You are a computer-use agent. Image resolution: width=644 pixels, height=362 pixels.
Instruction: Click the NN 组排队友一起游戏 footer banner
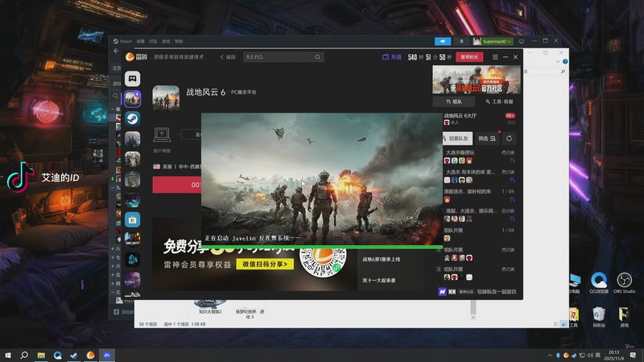477,291
